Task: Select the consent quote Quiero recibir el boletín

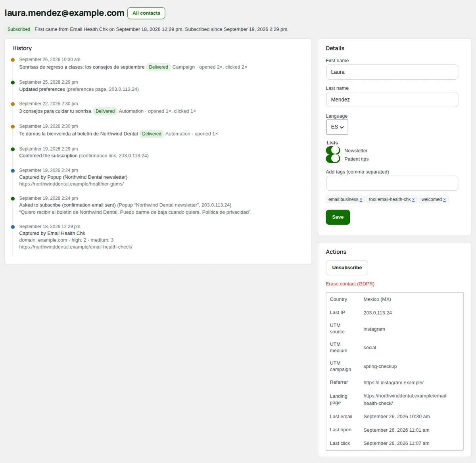Action: (x=135, y=212)
